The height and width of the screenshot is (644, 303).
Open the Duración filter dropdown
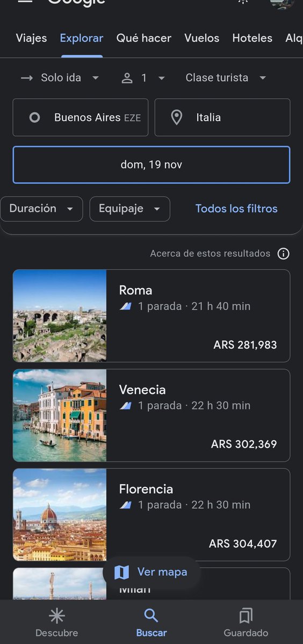coord(41,209)
